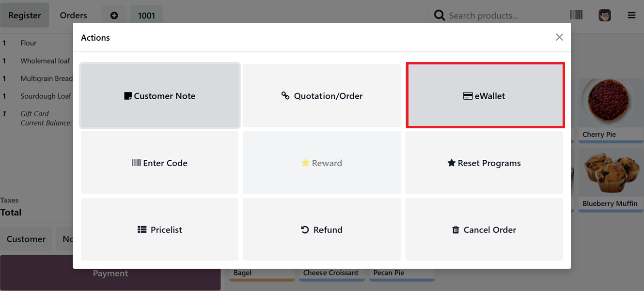Open the barcode scanner icon
This screenshot has height=291, width=644.
coord(577,15)
